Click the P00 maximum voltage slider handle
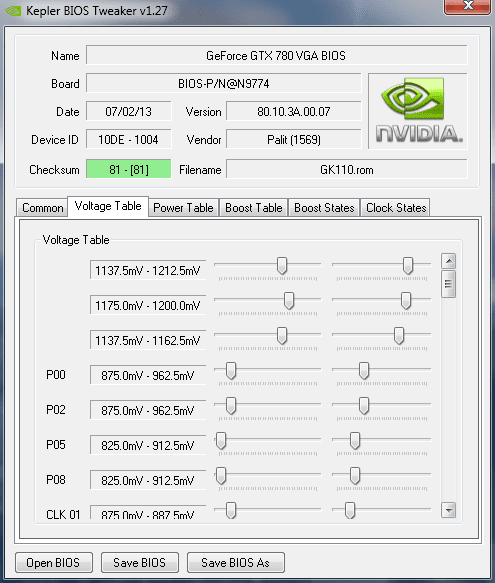 click(364, 371)
